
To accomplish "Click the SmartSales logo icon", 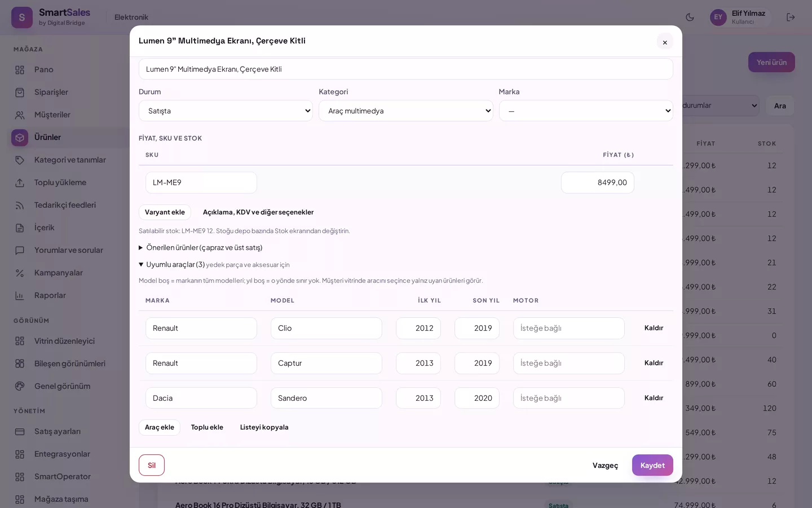I will point(22,17).
